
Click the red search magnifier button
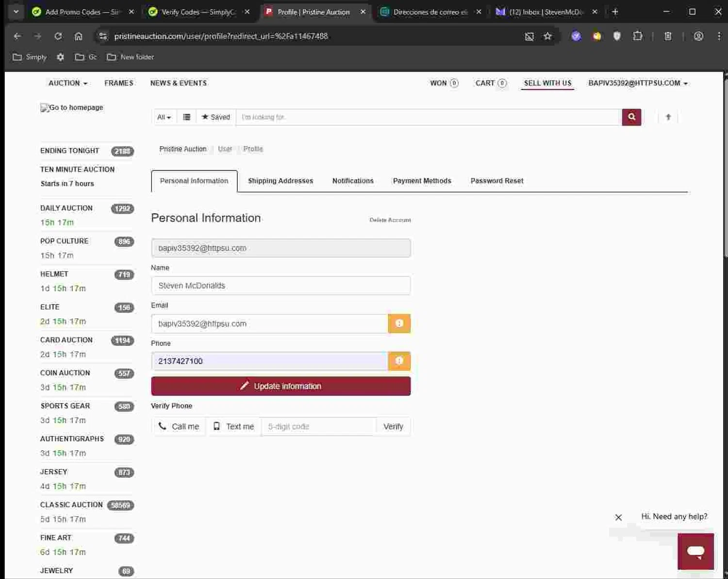(x=631, y=117)
